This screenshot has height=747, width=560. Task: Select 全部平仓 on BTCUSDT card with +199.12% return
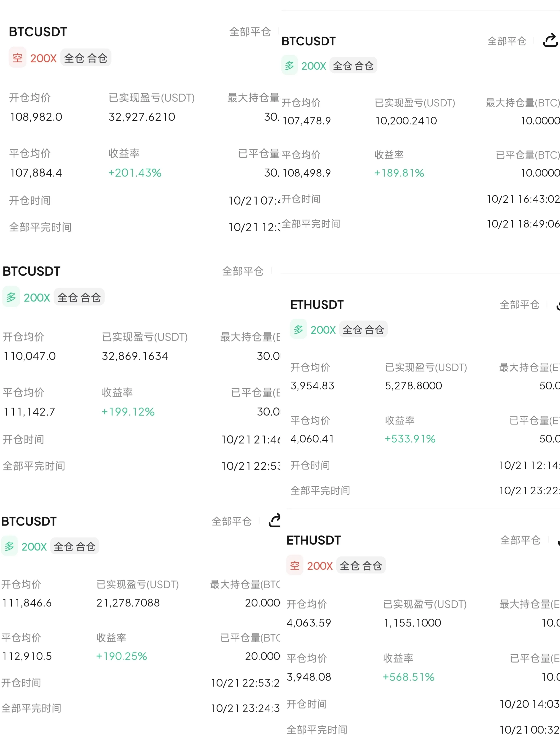pyautogui.click(x=243, y=271)
